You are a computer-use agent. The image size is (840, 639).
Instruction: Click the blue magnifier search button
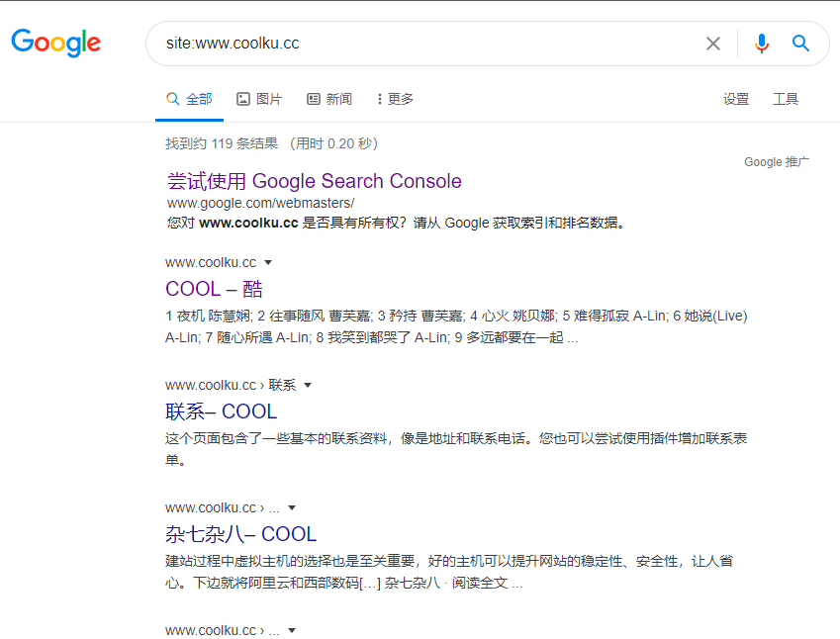[800, 43]
